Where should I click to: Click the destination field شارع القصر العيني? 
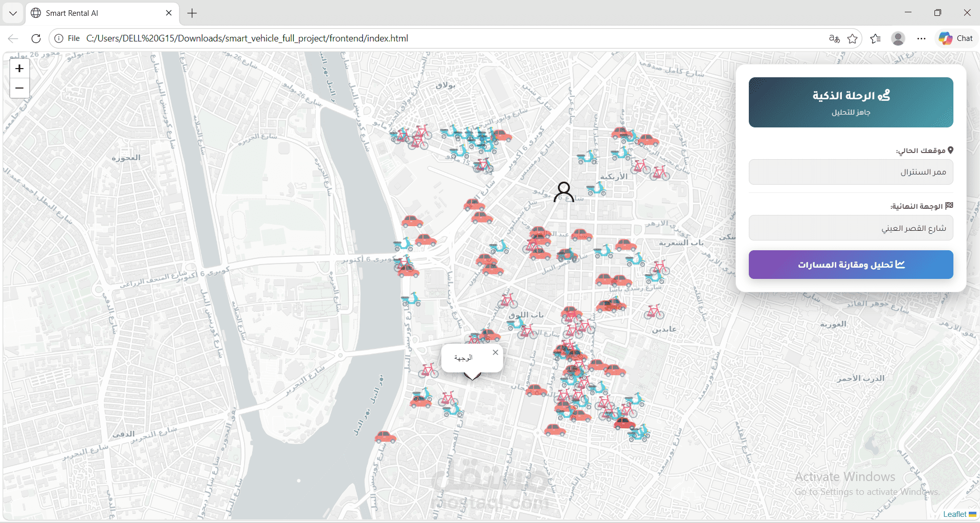click(851, 228)
